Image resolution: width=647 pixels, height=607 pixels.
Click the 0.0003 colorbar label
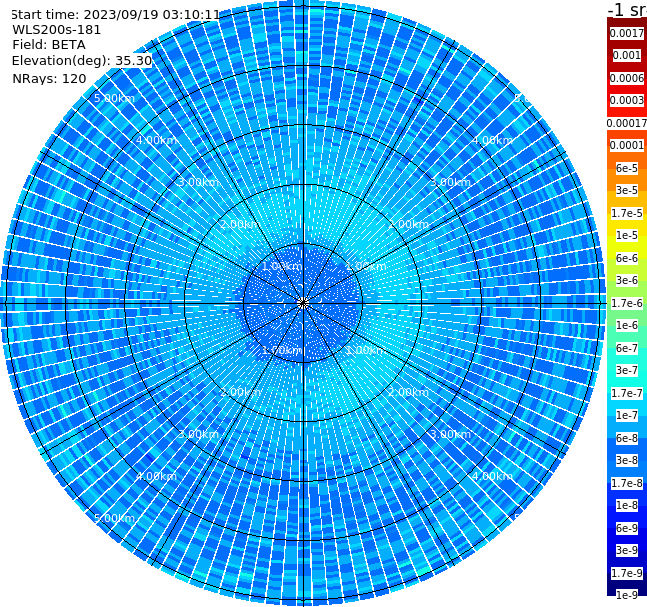click(627, 100)
